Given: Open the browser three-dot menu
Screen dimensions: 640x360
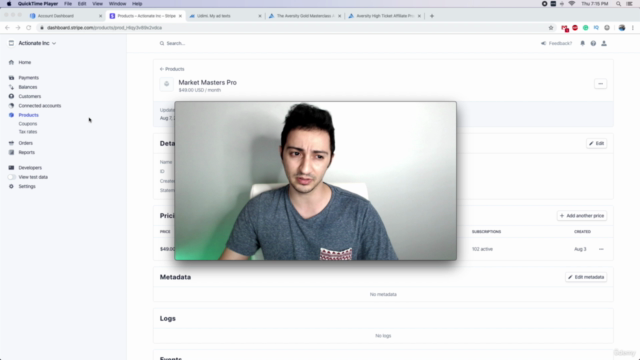Looking at the screenshot, I should [x=633, y=28].
